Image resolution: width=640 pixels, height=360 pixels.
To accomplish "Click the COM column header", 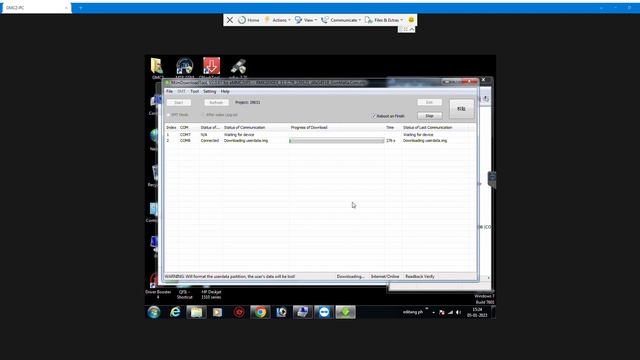I will [x=184, y=128].
